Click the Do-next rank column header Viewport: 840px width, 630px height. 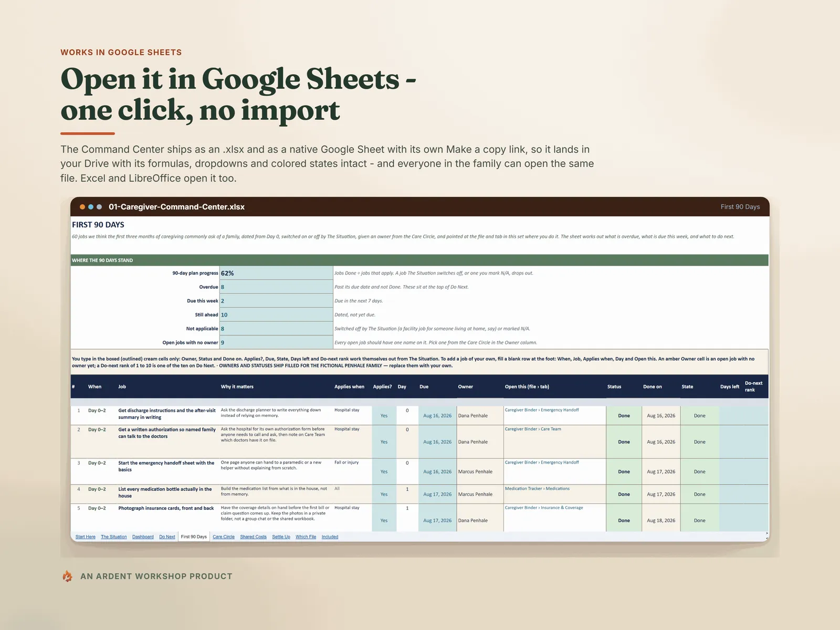click(x=754, y=386)
